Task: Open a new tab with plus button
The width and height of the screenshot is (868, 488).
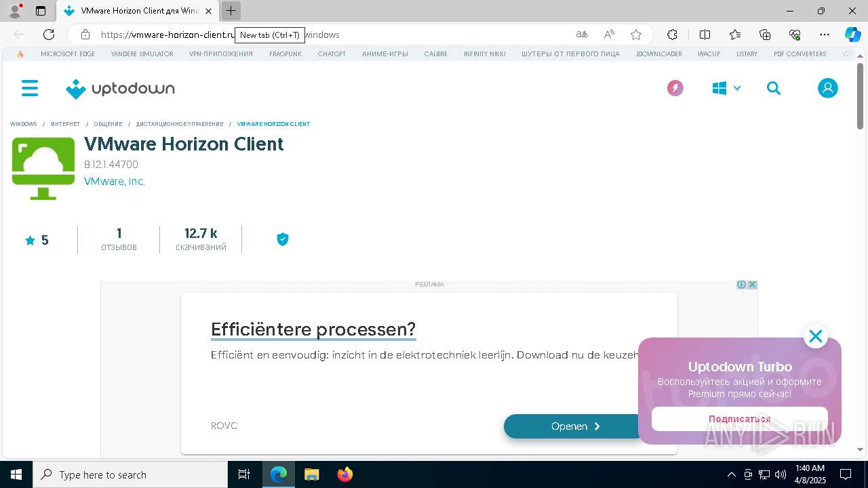Action: coord(231,11)
